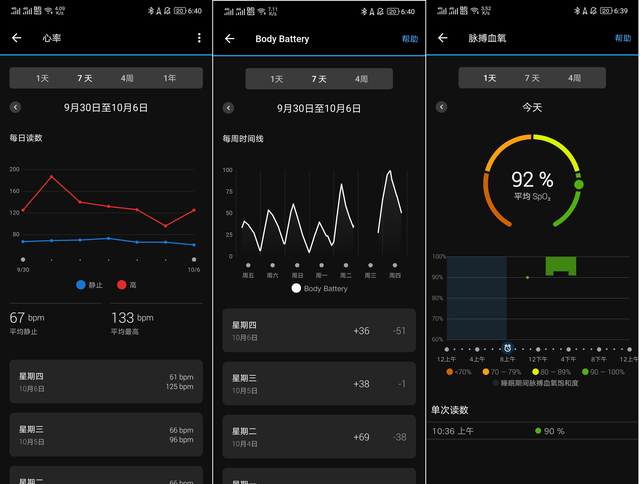Tap 周二 day marker on Body Battery chart
The image size is (640, 484).
(x=346, y=265)
